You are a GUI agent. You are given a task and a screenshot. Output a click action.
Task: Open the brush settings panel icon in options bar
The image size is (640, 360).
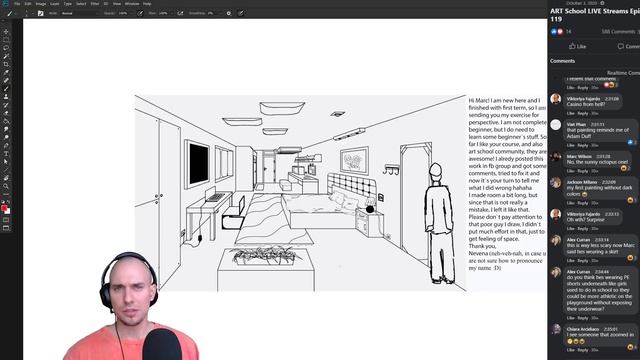(x=40, y=13)
